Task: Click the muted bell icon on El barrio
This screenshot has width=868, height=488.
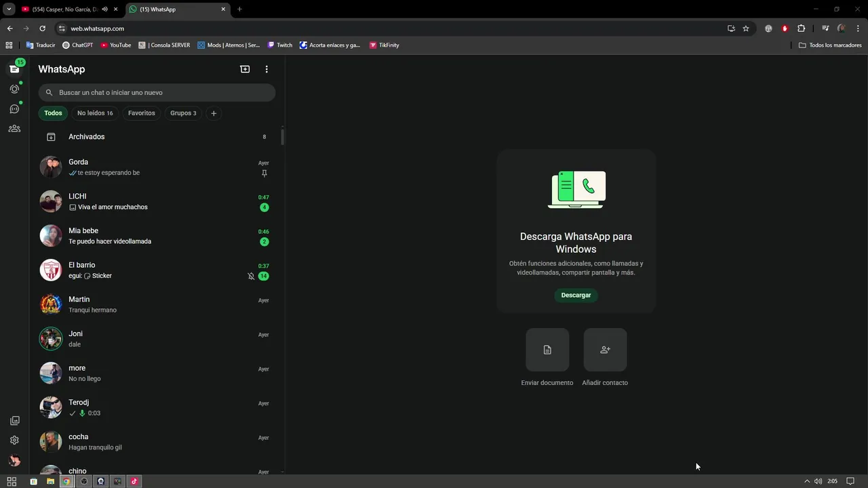Action: point(251,276)
